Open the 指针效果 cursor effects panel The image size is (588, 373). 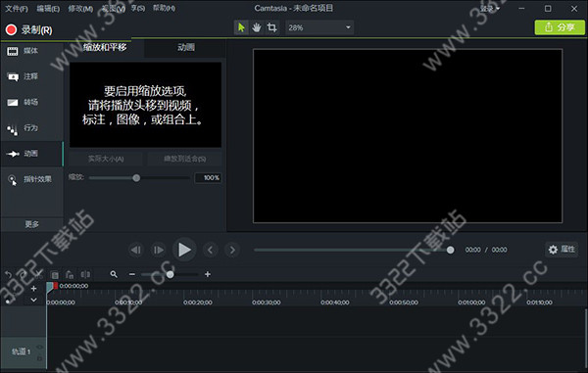(32, 179)
